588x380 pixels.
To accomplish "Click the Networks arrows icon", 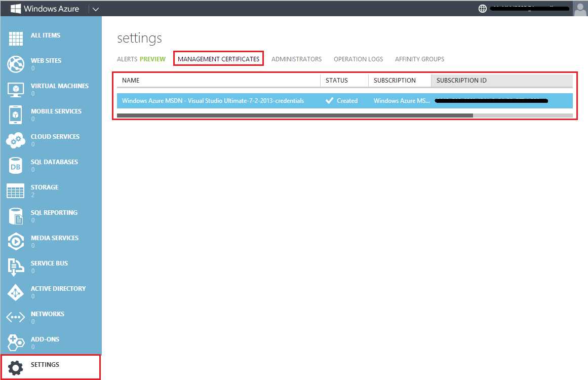I will point(15,317).
